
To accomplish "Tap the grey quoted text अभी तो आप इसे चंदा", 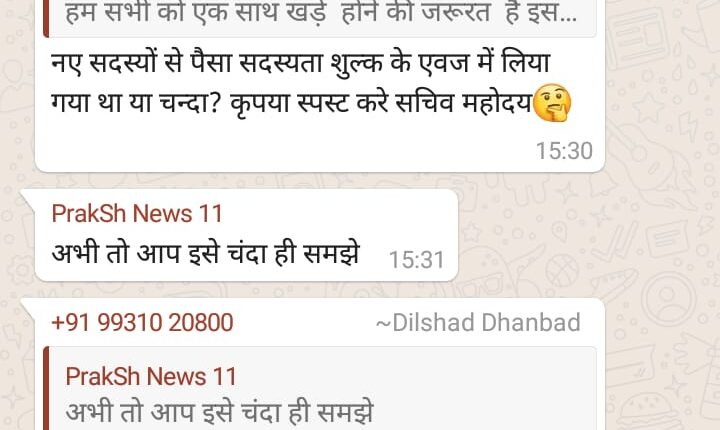I will point(219,412).
